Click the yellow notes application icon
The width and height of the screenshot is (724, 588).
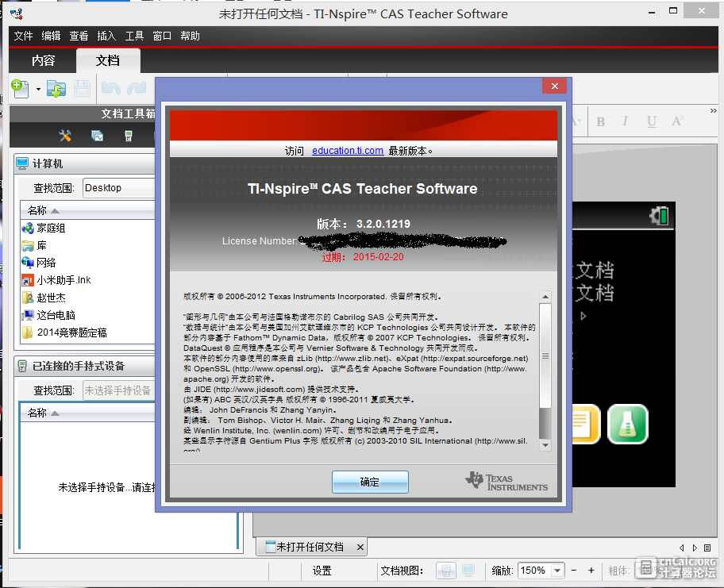[586, 425]
